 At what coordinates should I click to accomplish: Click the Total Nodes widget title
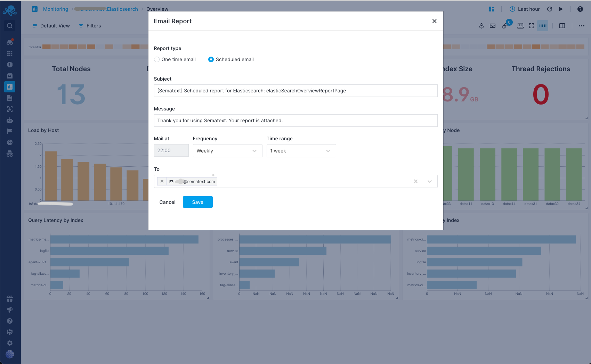71,69
